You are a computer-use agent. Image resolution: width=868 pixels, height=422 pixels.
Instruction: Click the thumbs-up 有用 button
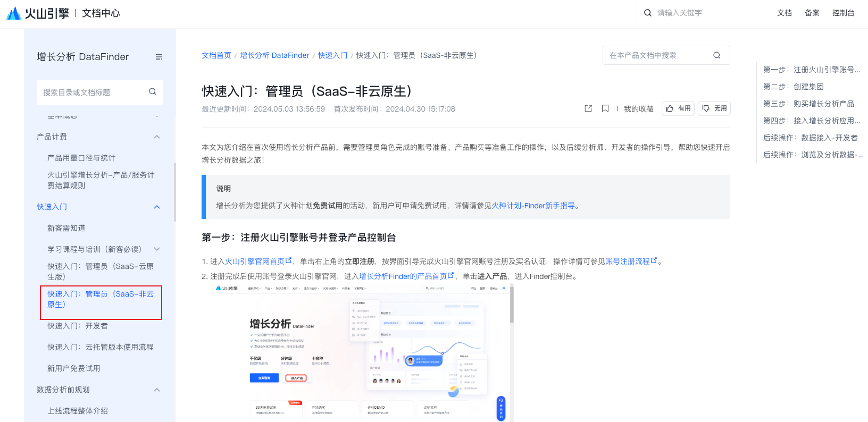point(678,108)
